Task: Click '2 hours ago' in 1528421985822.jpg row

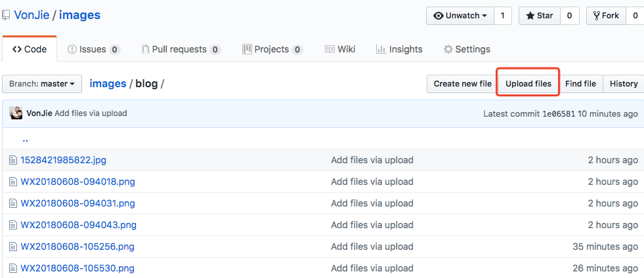Action: click(x=612, y=160)
